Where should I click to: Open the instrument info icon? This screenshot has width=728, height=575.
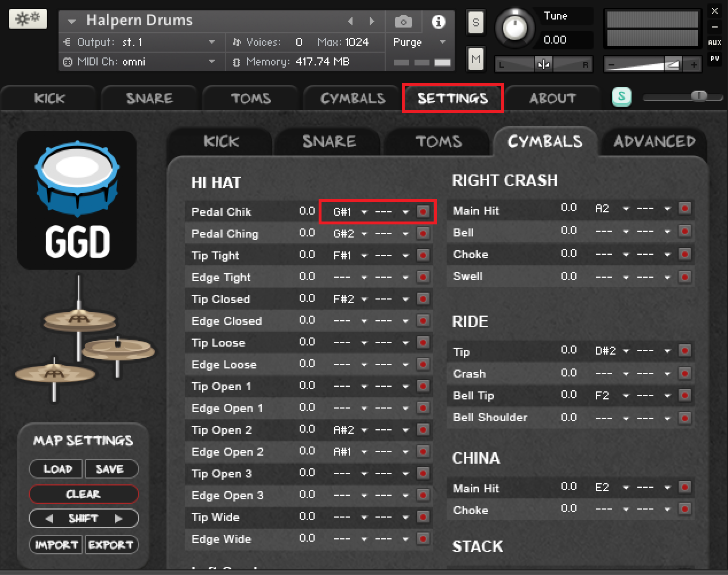[x=438, y=22]
